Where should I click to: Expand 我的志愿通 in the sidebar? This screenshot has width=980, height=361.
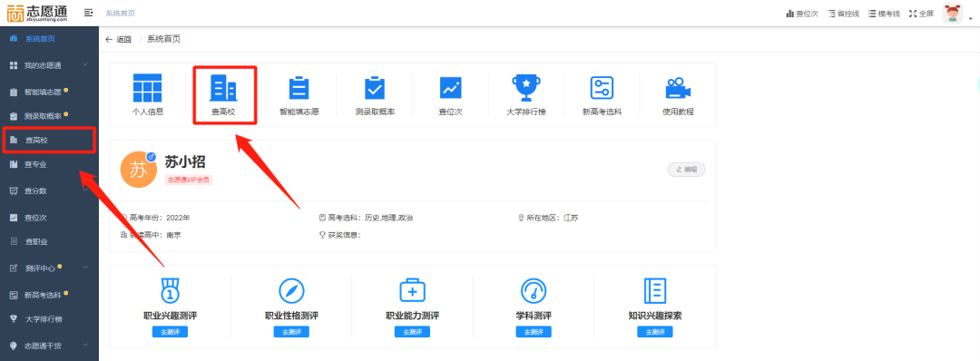(49, 65)
